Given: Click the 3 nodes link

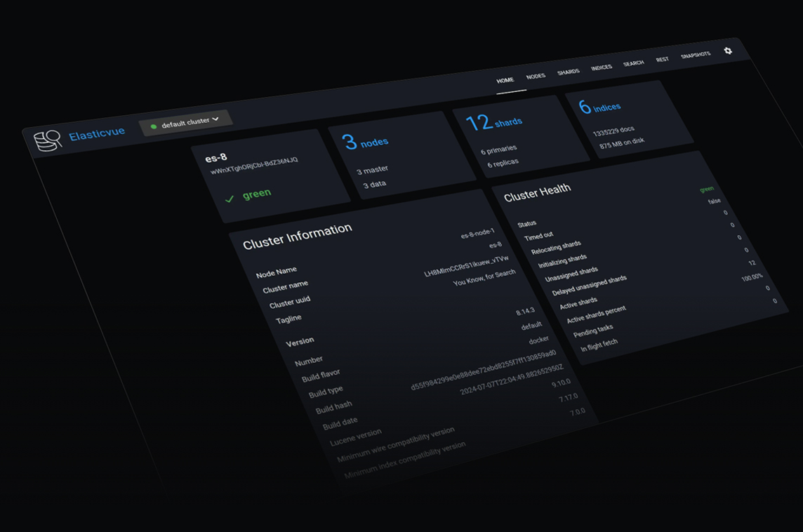Looking at the screenshot, I should (x=365, y=142).
